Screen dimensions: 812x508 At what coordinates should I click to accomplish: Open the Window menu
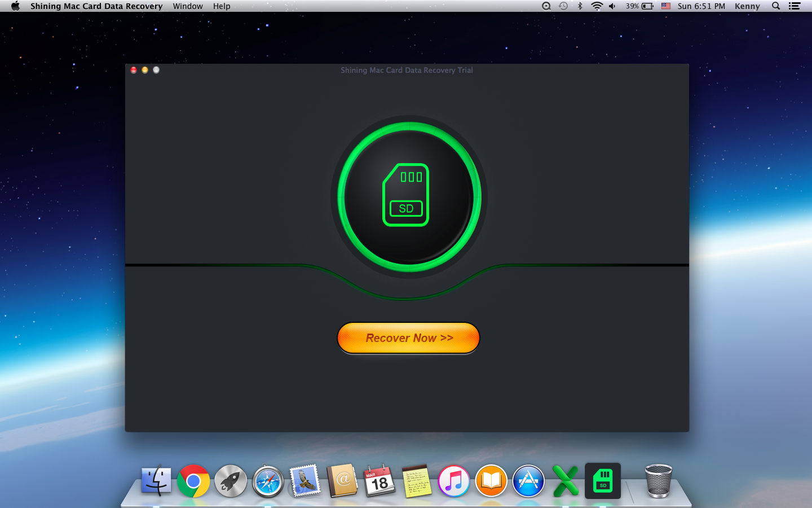(x=187, y=6)
